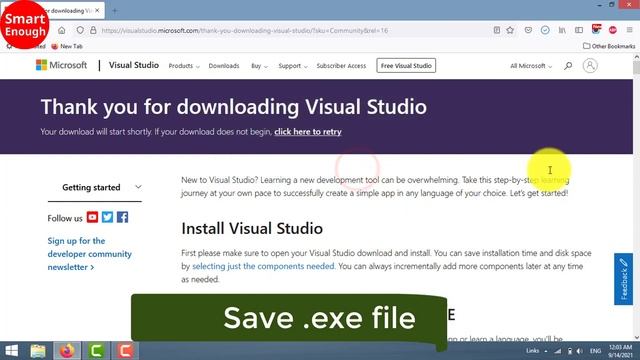Expand Getting started section chevron
Image resolution: width=640 pixels, height=360 pixels.
138,187
